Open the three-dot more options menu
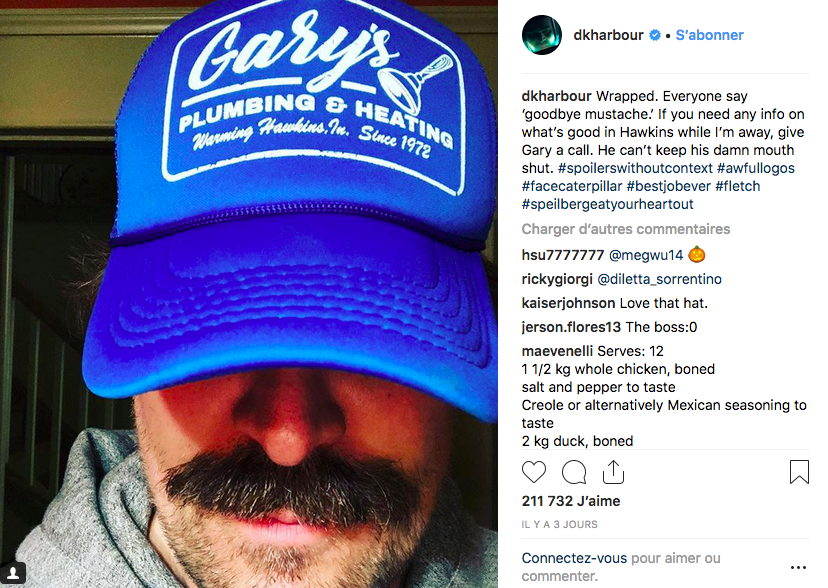Image resolution: width=828 pixels, height=588 pixels. pyautogui.click(x=798, y=567)
